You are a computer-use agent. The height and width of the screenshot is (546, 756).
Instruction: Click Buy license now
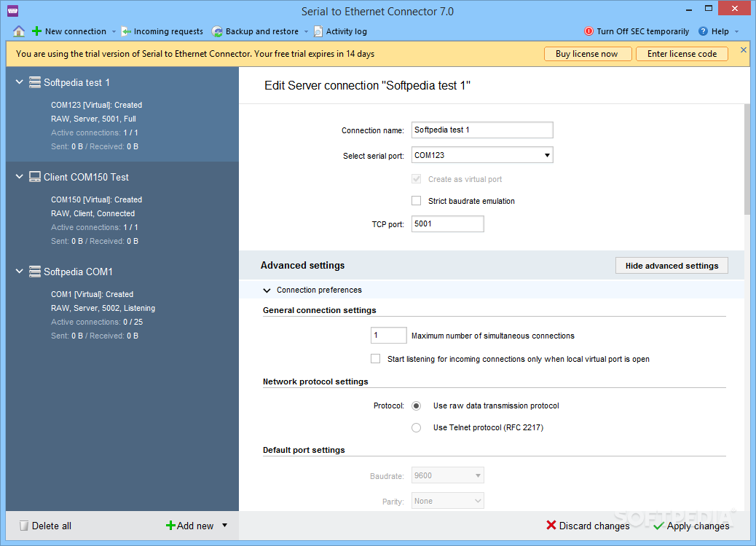[587, 54]
